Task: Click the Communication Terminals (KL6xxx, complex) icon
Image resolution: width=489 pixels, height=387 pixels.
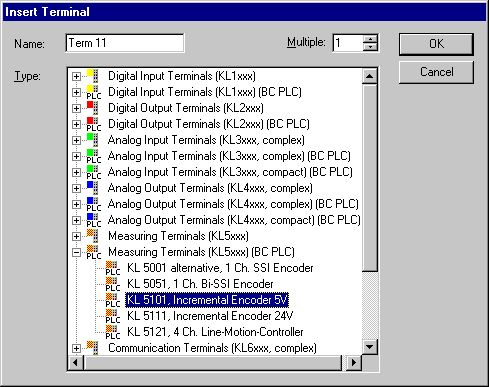Action: 93,348
